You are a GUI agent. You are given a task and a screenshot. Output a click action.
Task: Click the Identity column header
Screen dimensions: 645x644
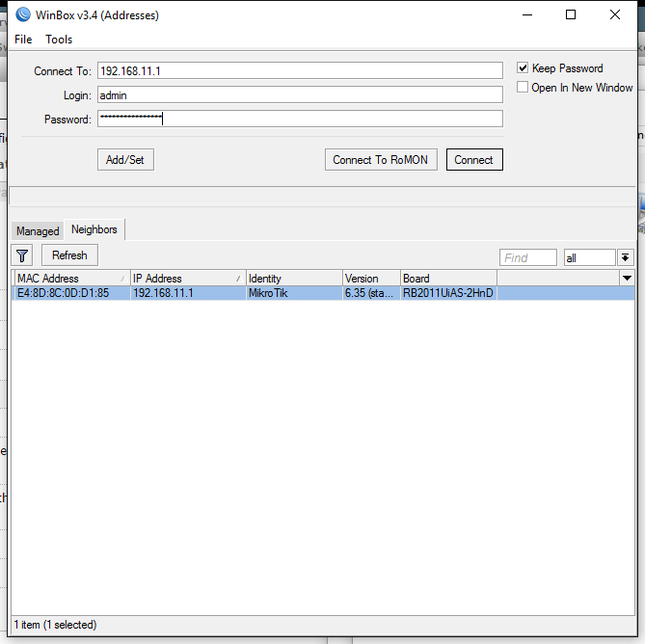pyautogui.click(x=294, y=279)
